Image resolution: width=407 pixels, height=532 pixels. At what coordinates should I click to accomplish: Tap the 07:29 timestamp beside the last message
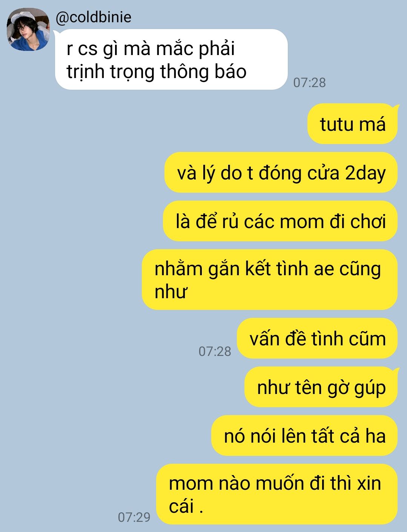click(134, 517)
